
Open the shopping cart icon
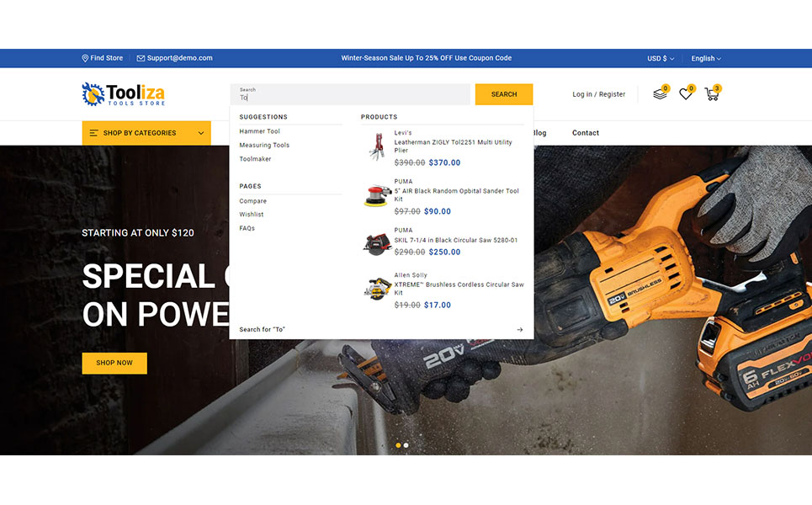[x=712, y=94]
